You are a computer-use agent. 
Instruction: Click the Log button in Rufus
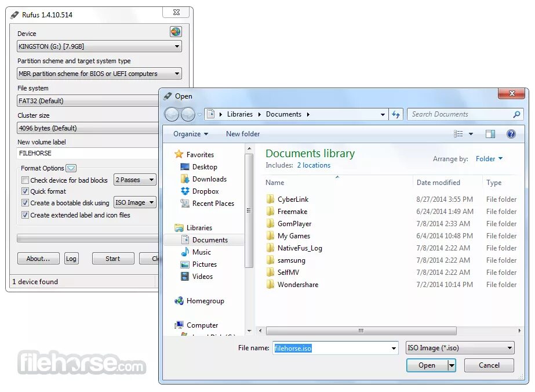[71, 259]
